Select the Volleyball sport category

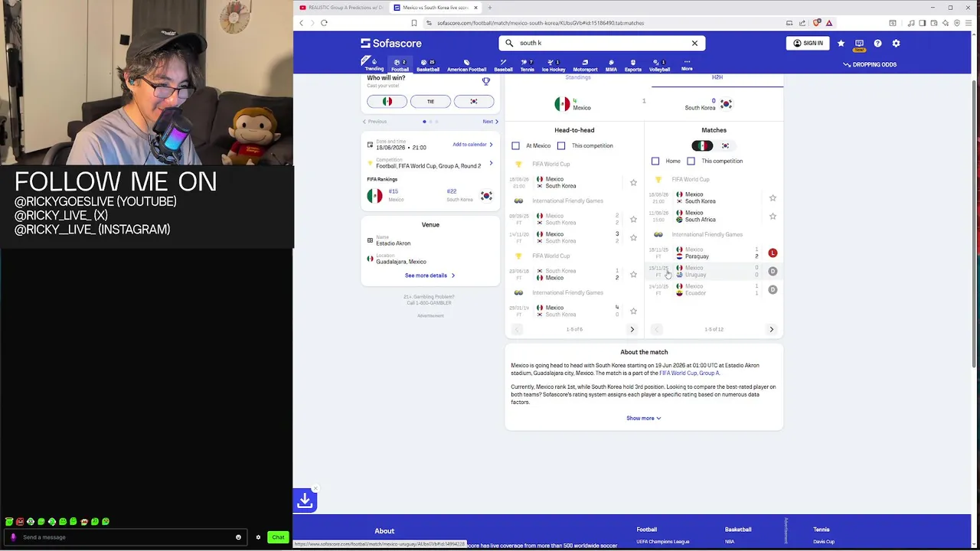pyautogui.click(x=659, y=65)
